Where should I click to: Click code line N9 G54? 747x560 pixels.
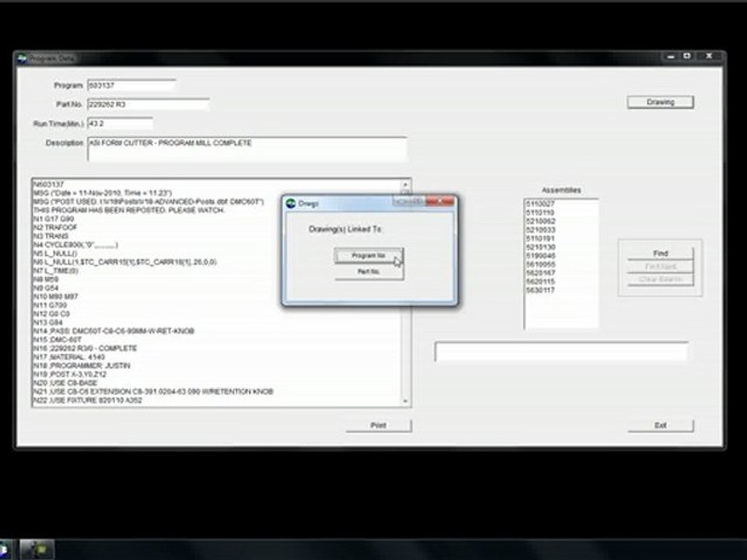pyautogui.click(x=46, y=288)
